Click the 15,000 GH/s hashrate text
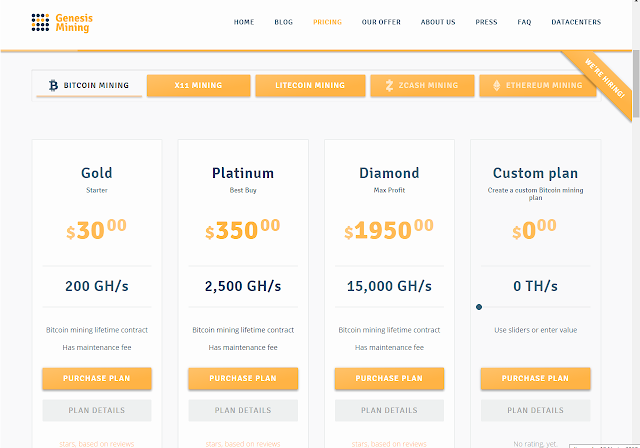The image size is (640, 448). coord(389,286)
